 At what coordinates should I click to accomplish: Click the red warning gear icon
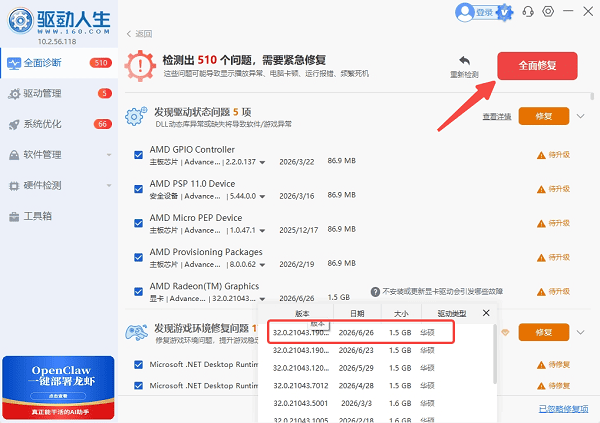point(140,65)
